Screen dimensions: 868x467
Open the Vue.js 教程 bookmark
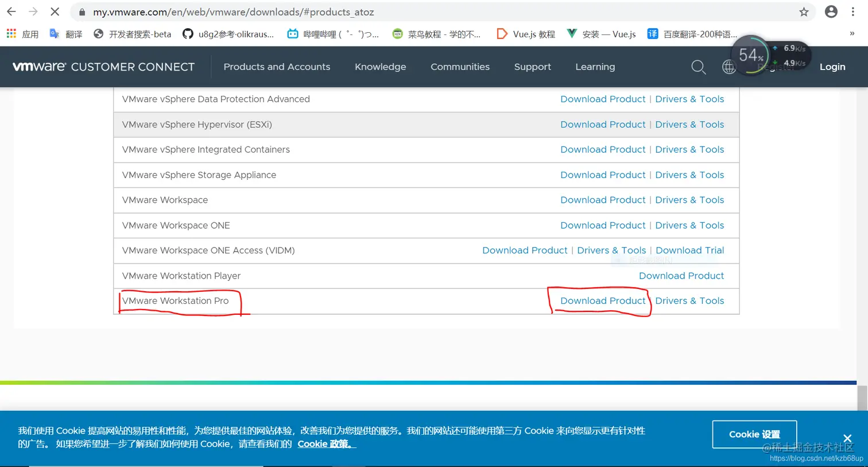526,34
